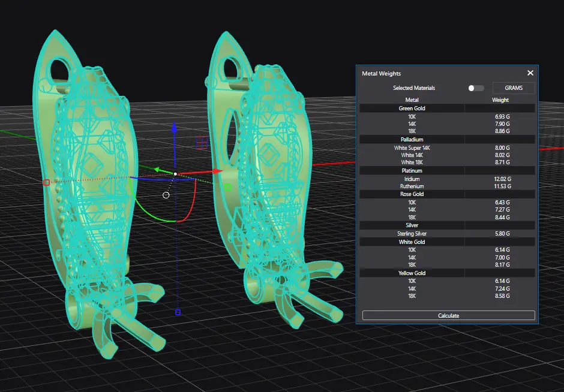The image size is (564, 392).
Task: Click the green gumball axis arrow
Action: (157, 170)
